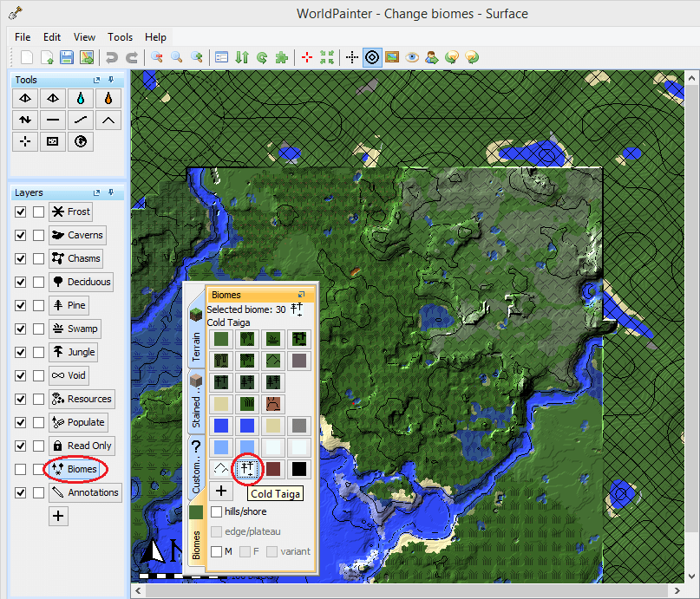Viewport: 700px width, 599px height.
Task: Click the pin icon on Tools panel
Action: [111, 80]
